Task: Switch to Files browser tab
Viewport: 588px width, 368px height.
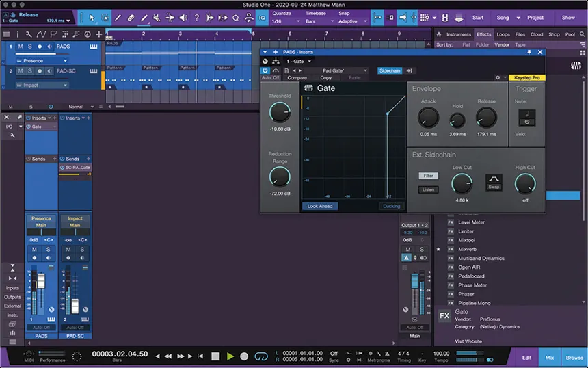Action: [x=520, y=34]
